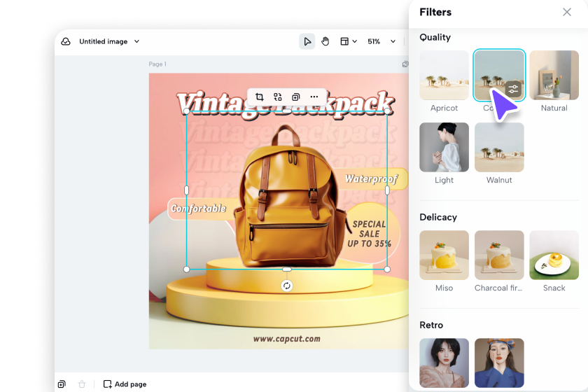Apply the Apricot filter
The image size is (588, 392).
coord(444,75)
